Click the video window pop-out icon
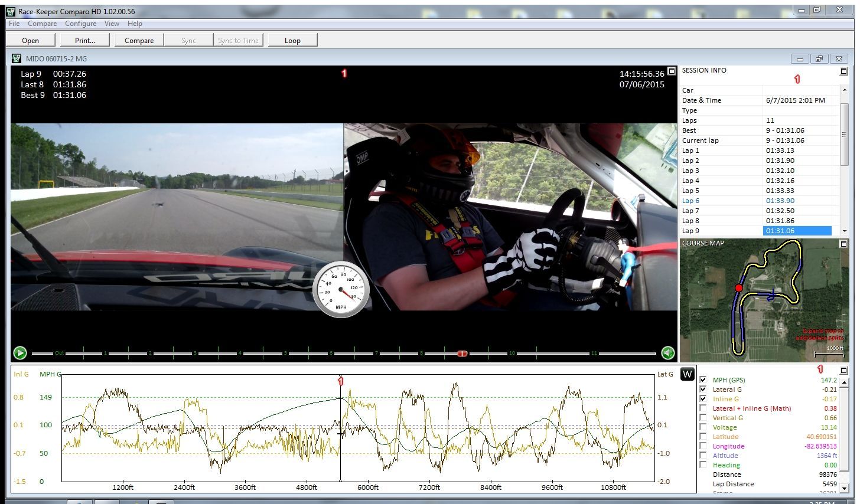 [x=672, y=70]
